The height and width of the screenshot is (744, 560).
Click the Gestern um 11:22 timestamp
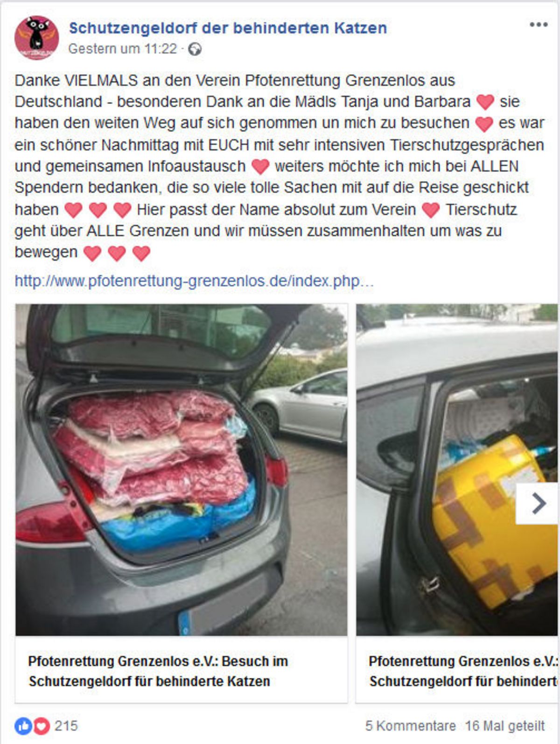click(x=123, y=49)
